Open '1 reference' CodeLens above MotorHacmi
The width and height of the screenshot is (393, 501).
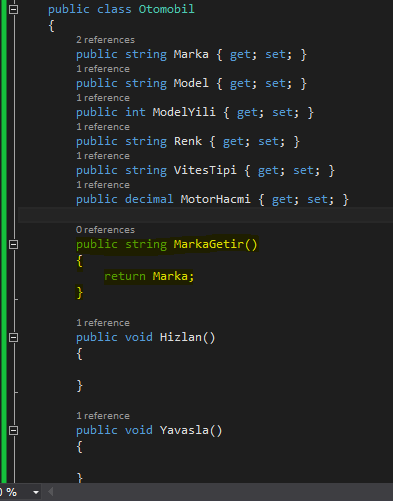tap(103, 185)
